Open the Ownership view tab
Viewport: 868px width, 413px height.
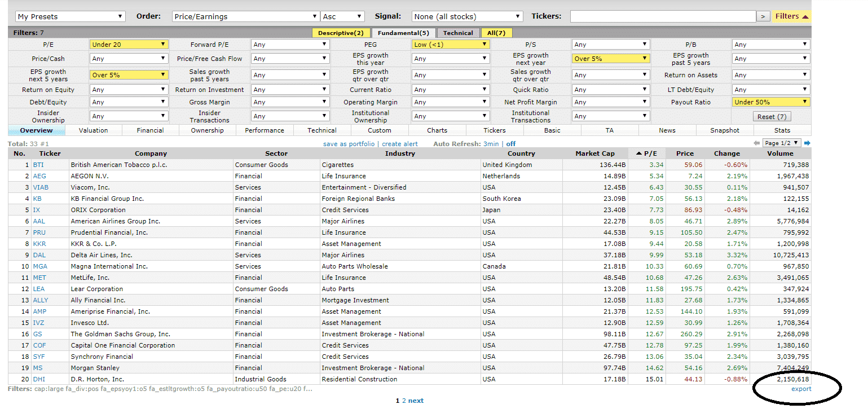(208, 130)
